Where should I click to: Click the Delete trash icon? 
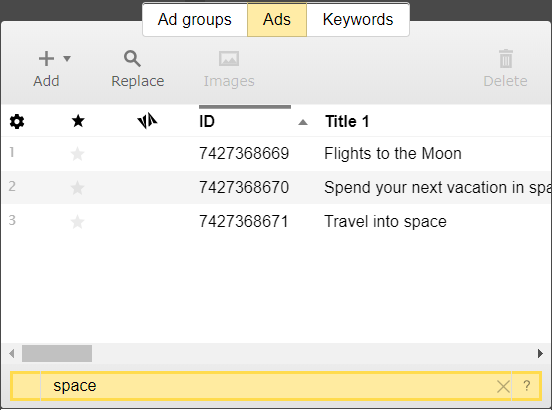(506, 58)
